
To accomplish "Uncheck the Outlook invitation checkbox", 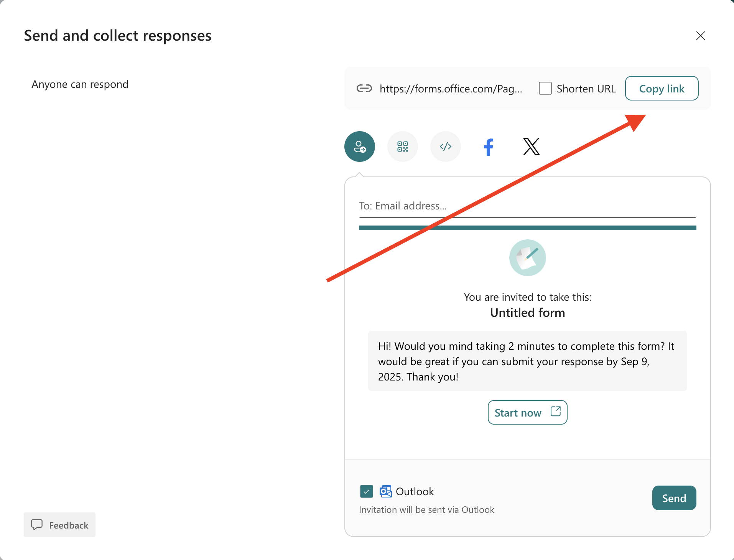I will [366, 491].
